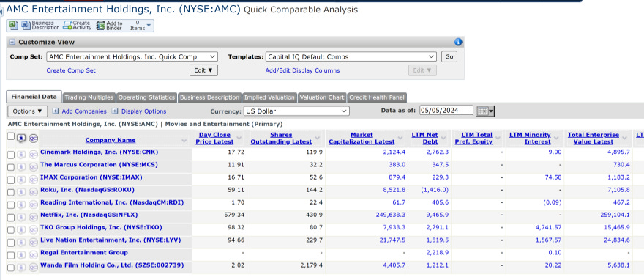Image resolution: width=644 pixels, height=280 pixels.
Task: Switch to the Operating Statistics tab
Action: tap(146, 97)
